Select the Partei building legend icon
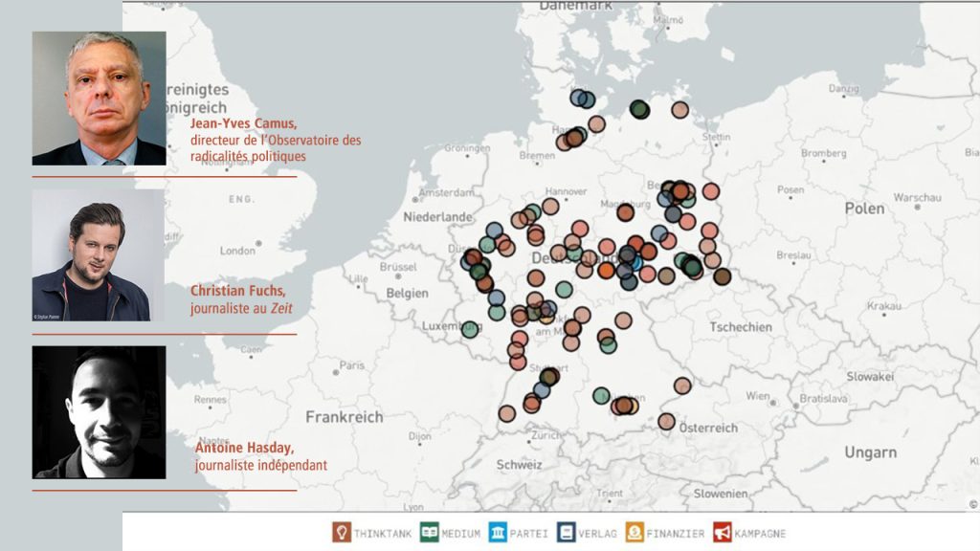This screenshot has height=551, width=980. (x=498, y=533)
